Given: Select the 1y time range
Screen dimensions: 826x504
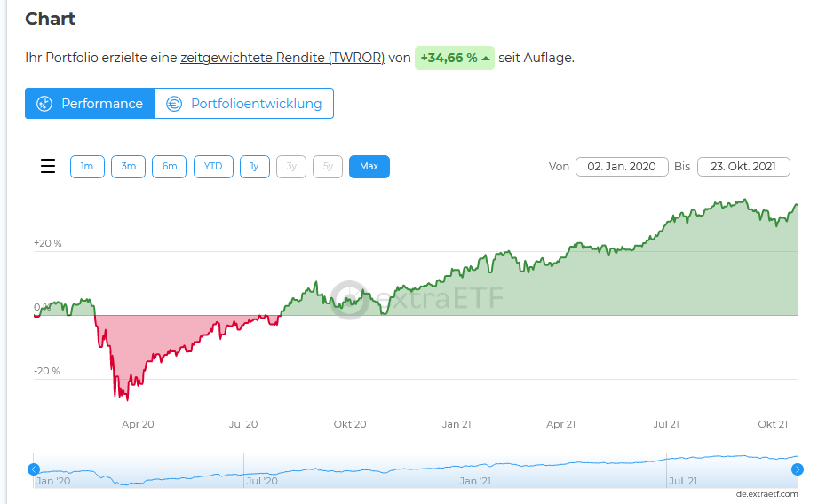Looking at the screenshot, I should pos(254,167).
